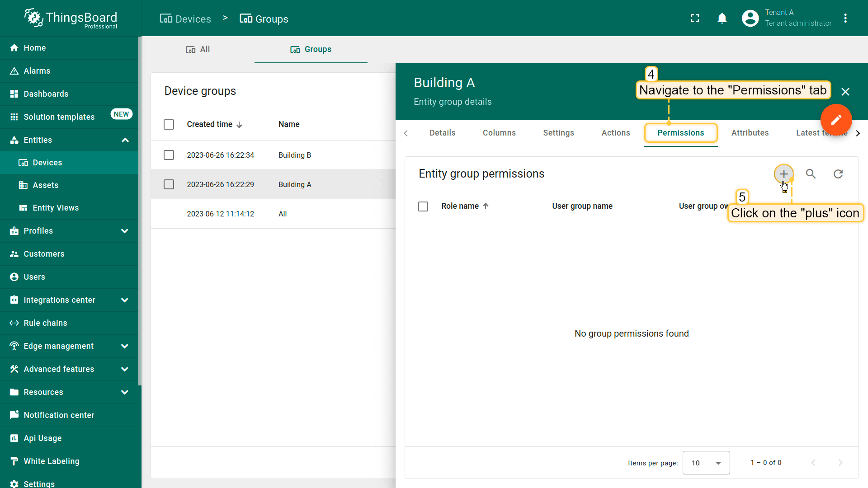The width and height of the screenshot is (868, 488).
Task: Expand the Profiles sidebar section
Action: [x=125, y=231]
